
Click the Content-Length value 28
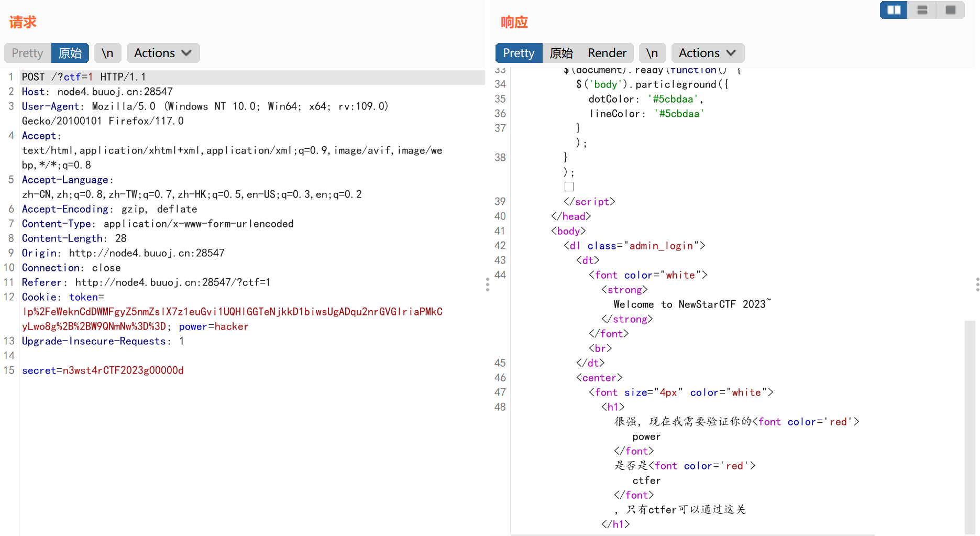121,238
